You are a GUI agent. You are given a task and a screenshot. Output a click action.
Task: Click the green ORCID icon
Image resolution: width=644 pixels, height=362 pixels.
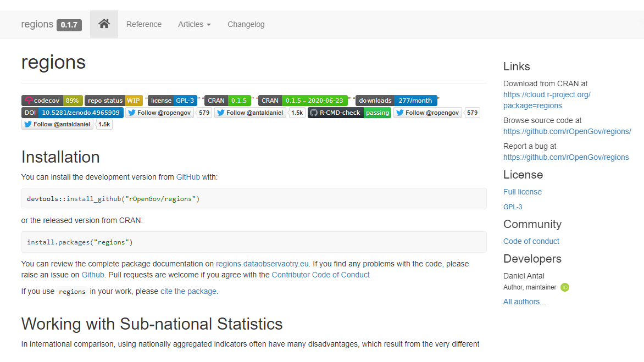[565, 287]
